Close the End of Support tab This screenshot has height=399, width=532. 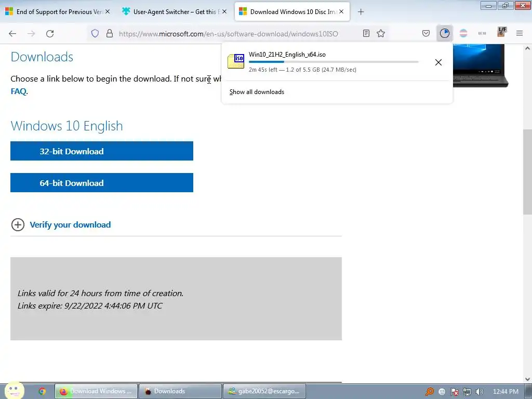(x=108, y=11)
